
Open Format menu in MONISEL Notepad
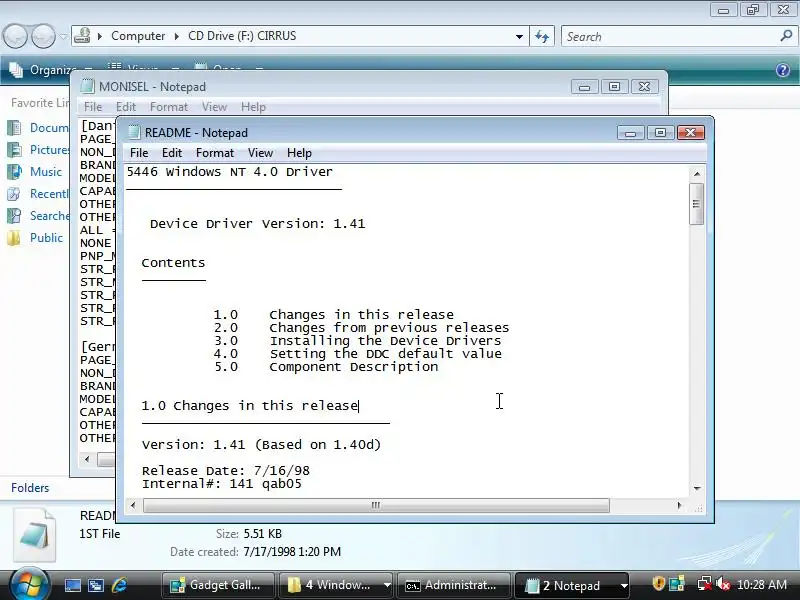point(169,107)
